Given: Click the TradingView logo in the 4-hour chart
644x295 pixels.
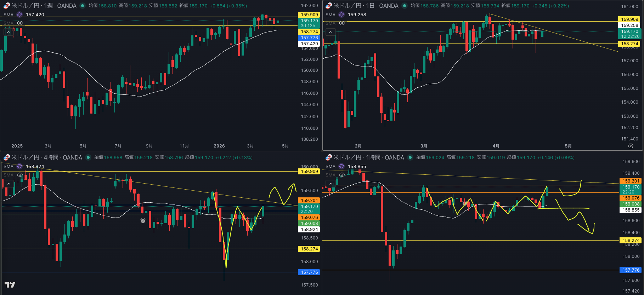Looking at the screenshot, I should point(10,285).
